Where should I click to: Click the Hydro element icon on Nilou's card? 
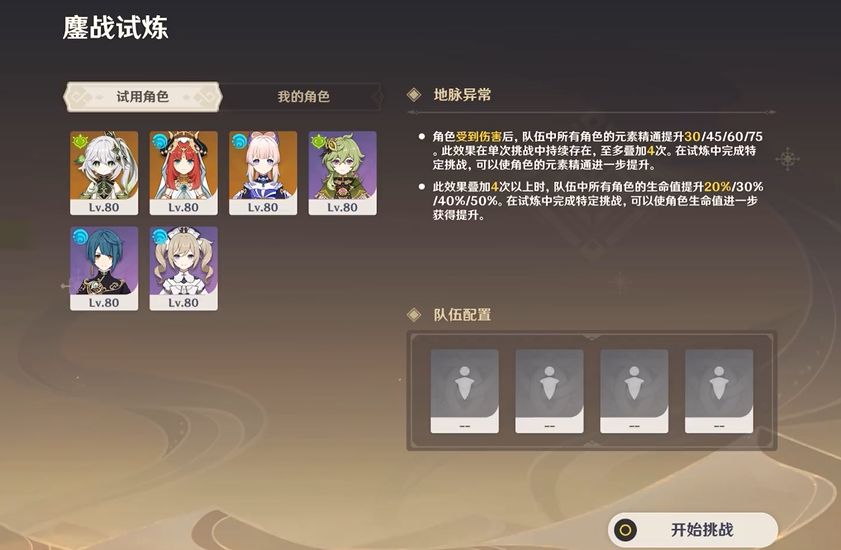pos(160,142)
